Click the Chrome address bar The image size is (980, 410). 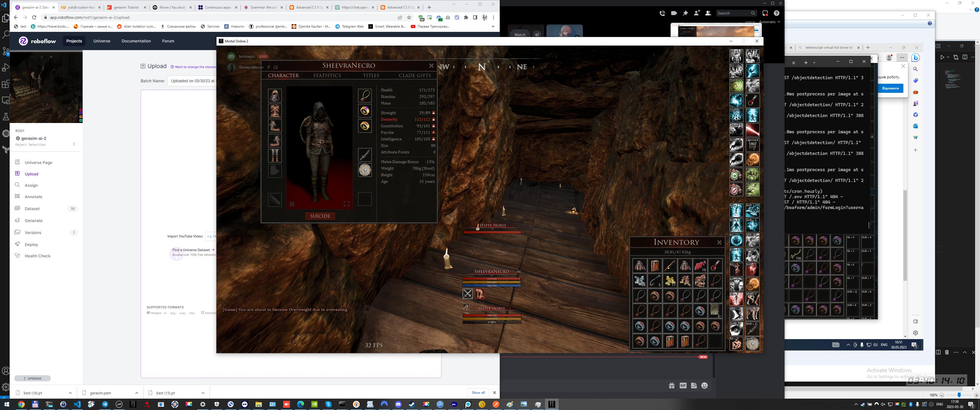[221, 17]
